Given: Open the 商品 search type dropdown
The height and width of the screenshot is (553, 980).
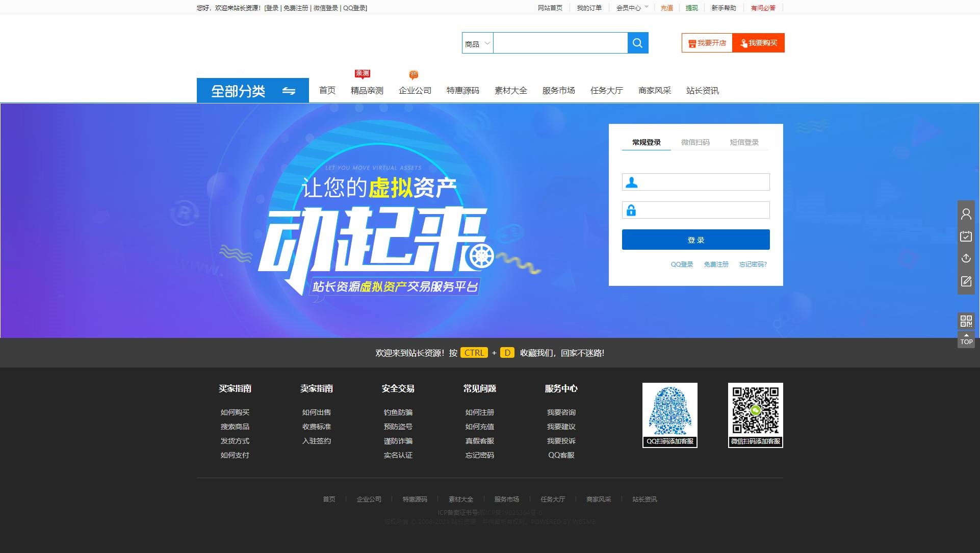Looking at the screenshot, I should tap(477, 43).
